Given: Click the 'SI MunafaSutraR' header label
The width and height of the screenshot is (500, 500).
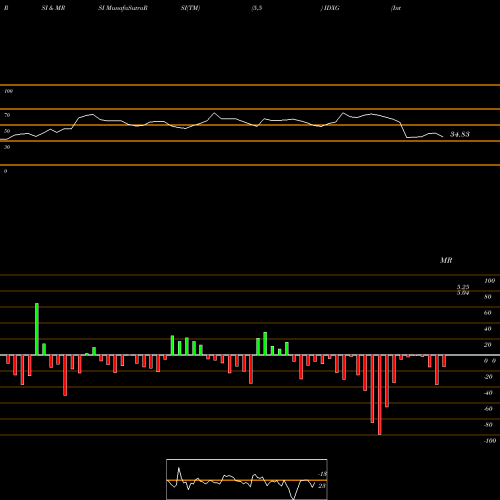Looking at the screenshot, I should 123,8.
